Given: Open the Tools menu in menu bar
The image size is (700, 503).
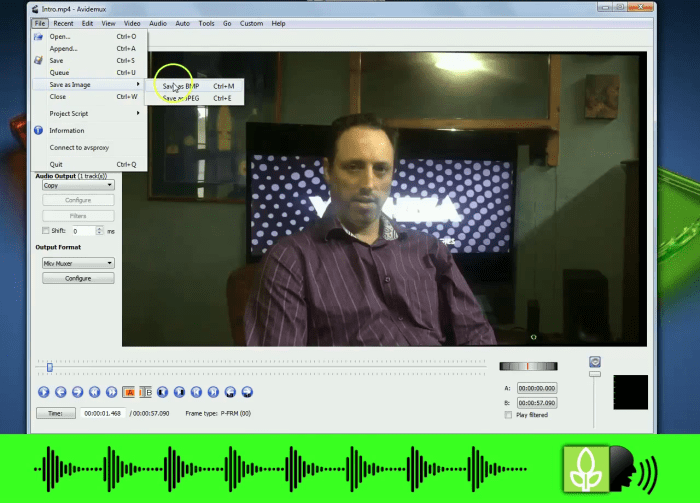Looking at the screenshot, I should click(206, 23).
